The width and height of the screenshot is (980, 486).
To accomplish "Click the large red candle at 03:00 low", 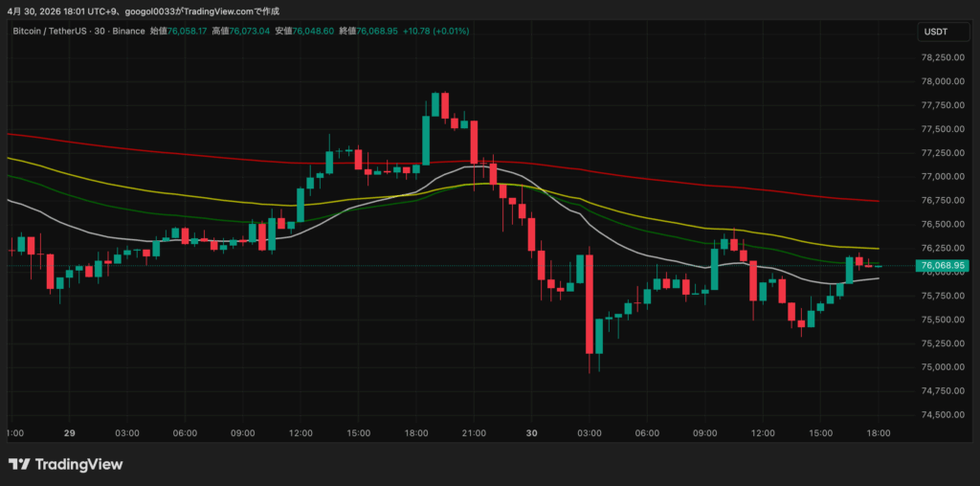I will 589,304.
